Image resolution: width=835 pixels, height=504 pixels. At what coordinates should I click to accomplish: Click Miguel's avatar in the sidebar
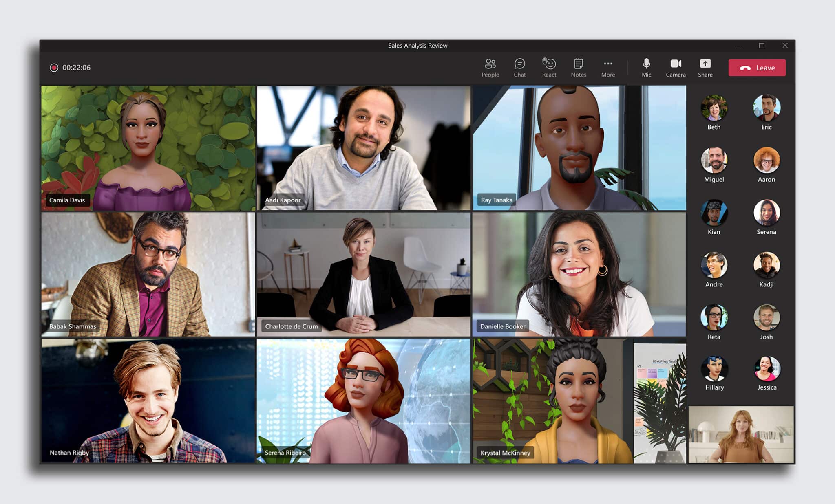(714, 160)
